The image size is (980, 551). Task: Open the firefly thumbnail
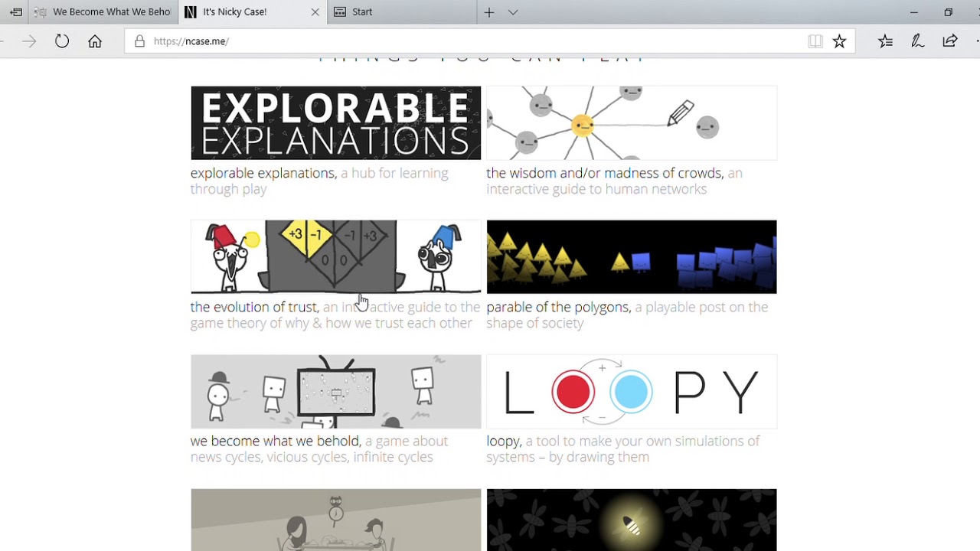632,520
